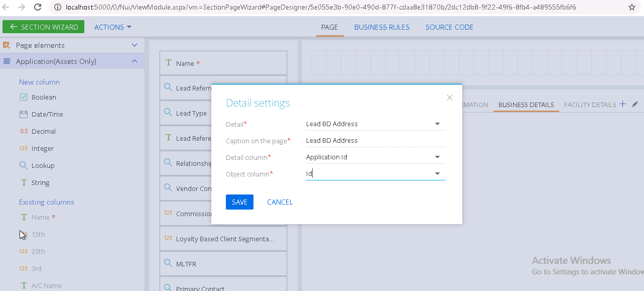
Task: Bookmark this page with the star icon
Action: pos(631,7)
